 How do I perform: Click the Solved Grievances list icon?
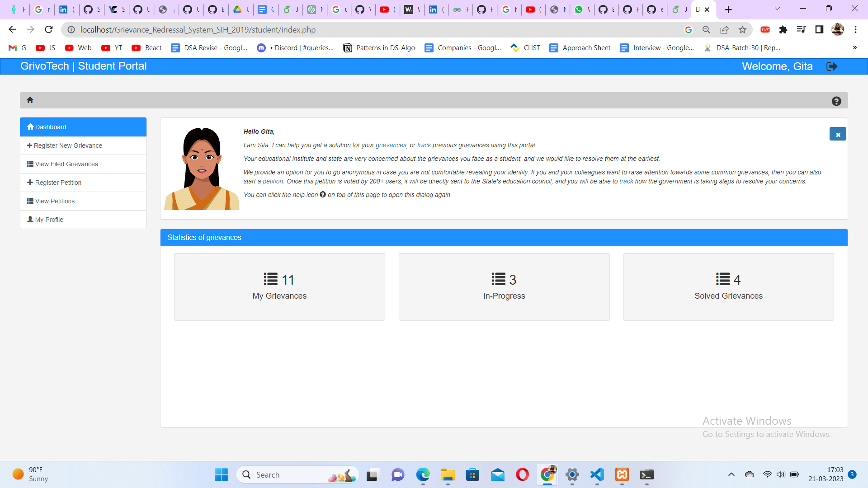click(x=722, y=279)
